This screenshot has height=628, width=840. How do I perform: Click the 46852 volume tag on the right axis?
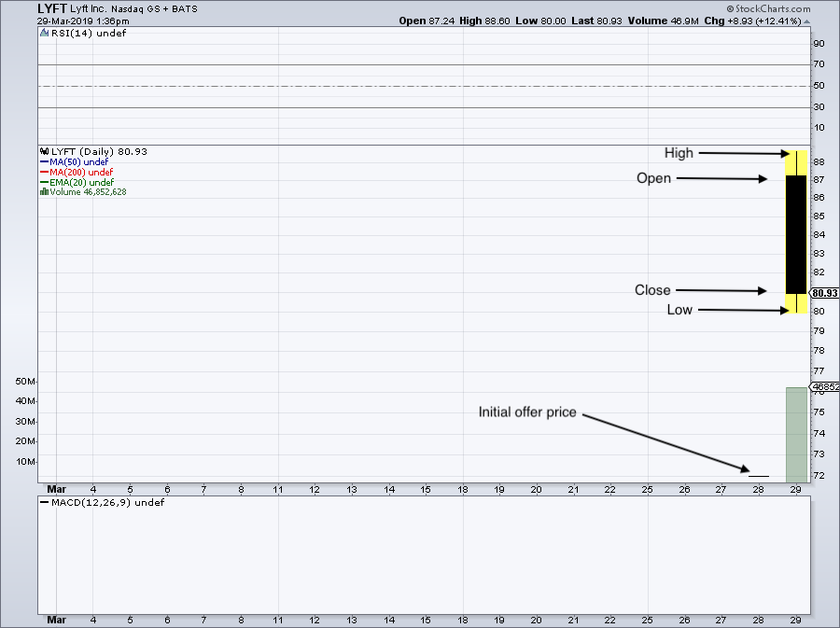click(825, 386)
